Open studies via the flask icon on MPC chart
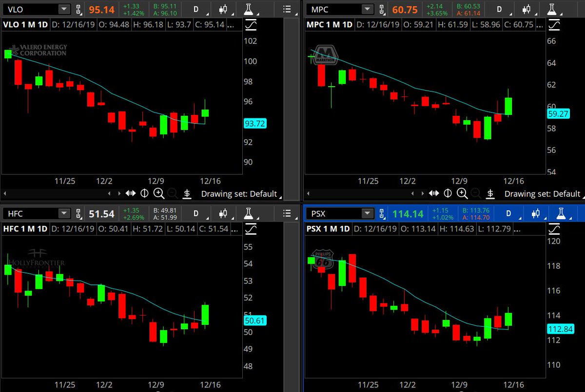 click(551, 9)
